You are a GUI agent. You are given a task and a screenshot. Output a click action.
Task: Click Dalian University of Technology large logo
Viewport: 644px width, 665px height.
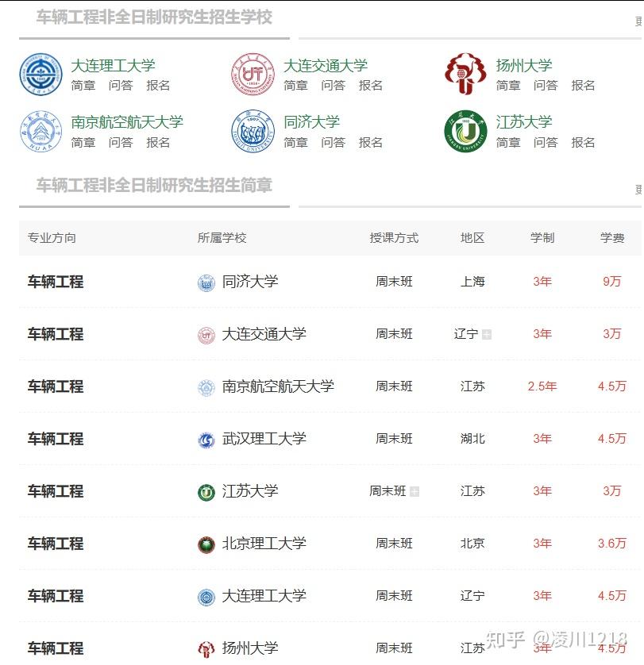40,75
